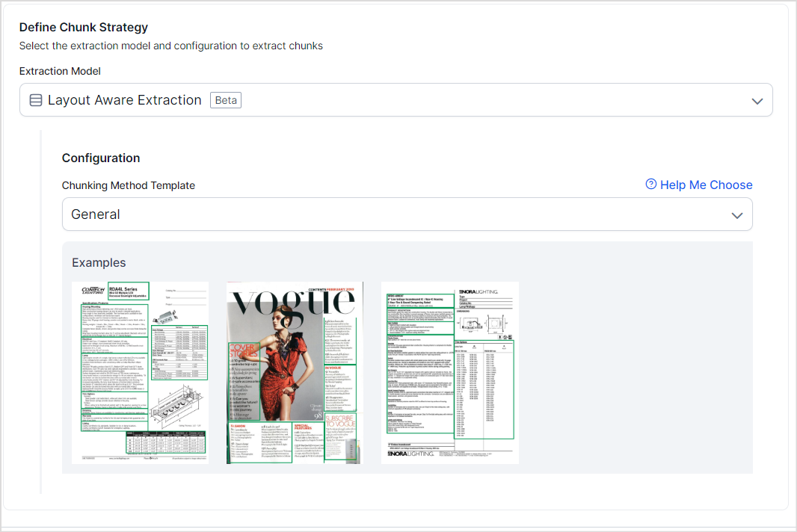Click the Layout Aware Extraction text
The height and width of the screenshot is (532, 797).
(125, 100)
